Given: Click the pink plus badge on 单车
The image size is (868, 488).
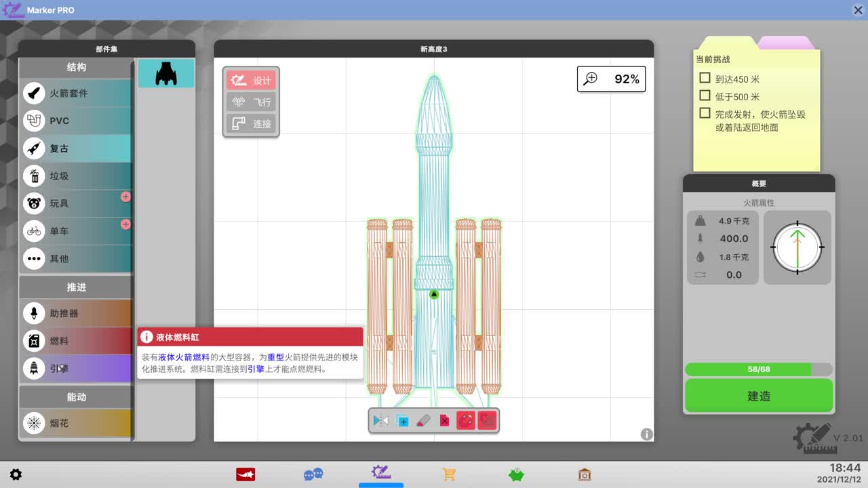Looking at the screenshot, I should coord(125,224).
